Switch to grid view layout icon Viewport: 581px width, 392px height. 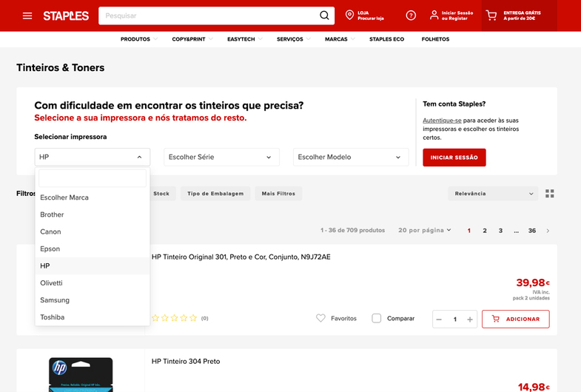pyautogui.click(x=549, y=194)
